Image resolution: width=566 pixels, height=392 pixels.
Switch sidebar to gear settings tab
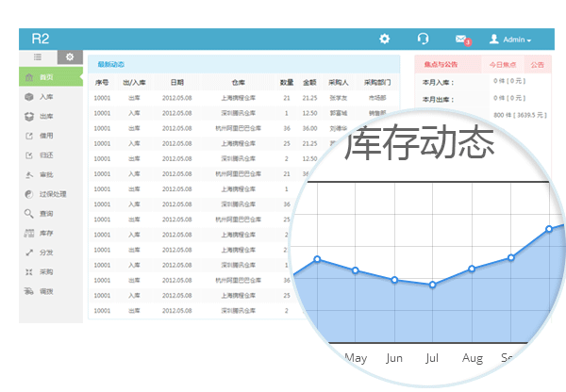click(x=70, y=57)
